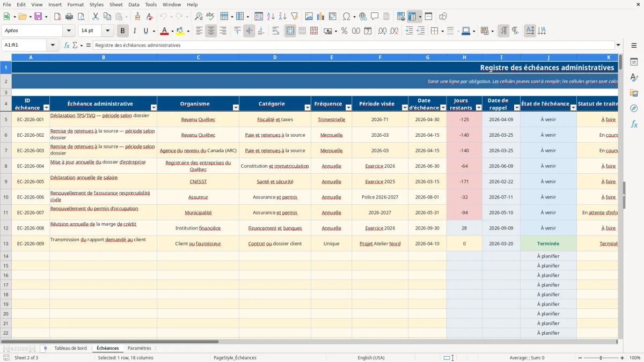Image resolution: width=644 pixels, height=362 pixels.
Task: Apply the yellow background color
Action: [180, 31]
